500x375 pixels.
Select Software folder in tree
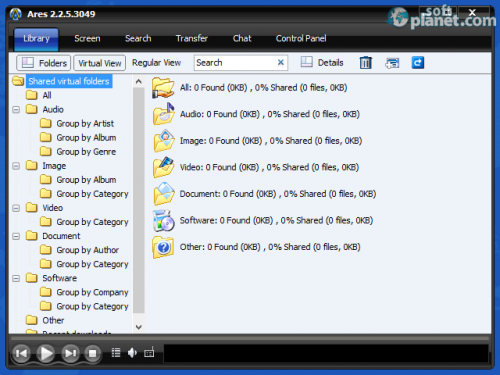(60, 278)
